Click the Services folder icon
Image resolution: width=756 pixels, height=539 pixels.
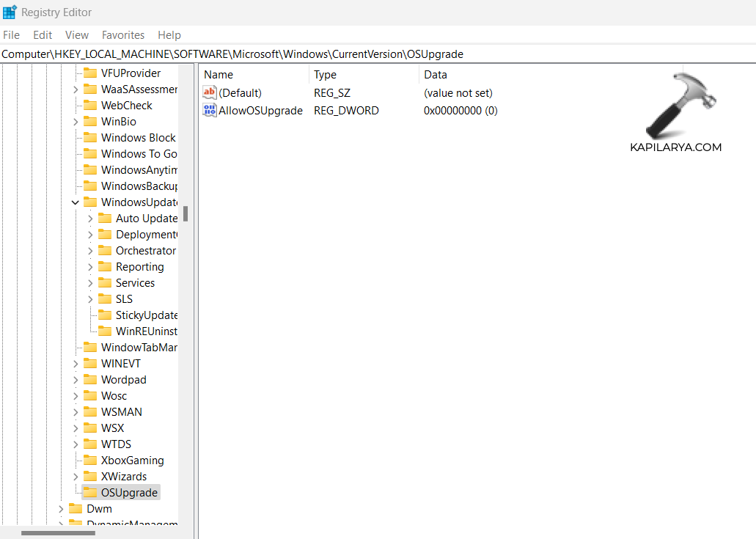tap(105, 282)
